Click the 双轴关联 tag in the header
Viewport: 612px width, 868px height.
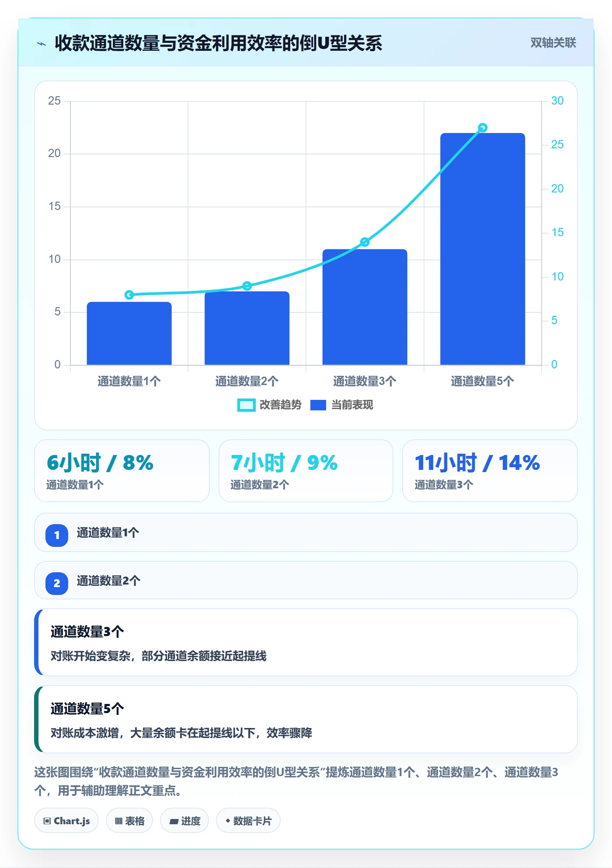click(553, 43)
